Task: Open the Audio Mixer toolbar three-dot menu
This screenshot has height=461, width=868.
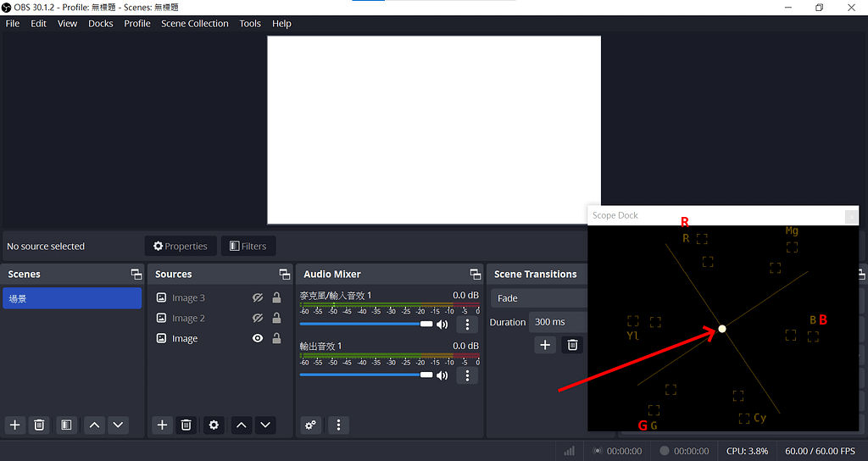Action: coord(338,425)
